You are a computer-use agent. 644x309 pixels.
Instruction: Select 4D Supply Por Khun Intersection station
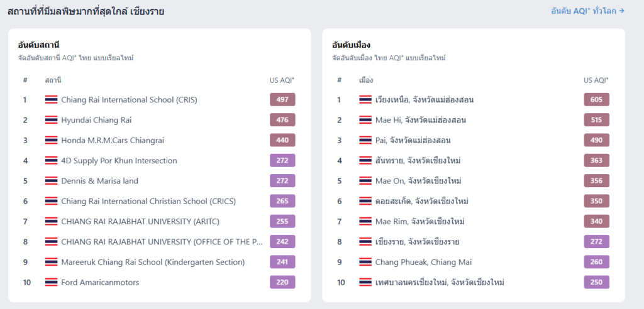119,161
